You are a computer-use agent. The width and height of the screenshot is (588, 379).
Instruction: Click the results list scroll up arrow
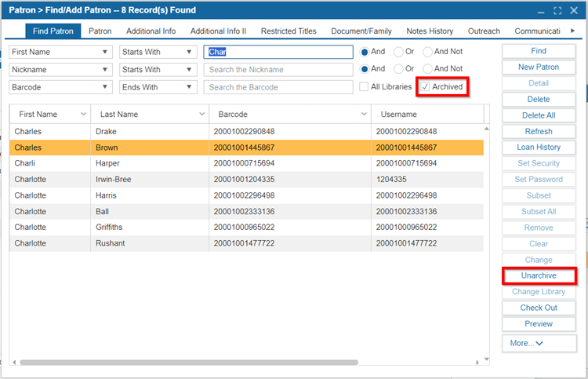(x=486, y=129)
